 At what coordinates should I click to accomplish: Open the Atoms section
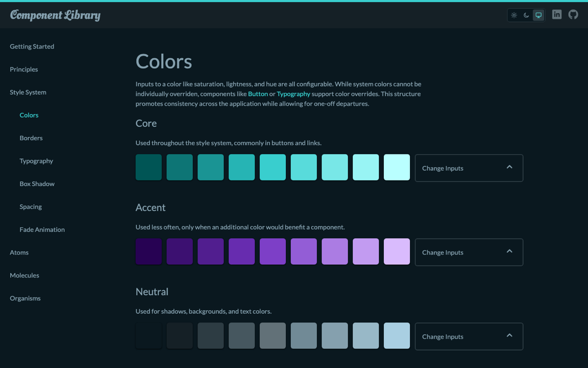(x=19, y=252)
